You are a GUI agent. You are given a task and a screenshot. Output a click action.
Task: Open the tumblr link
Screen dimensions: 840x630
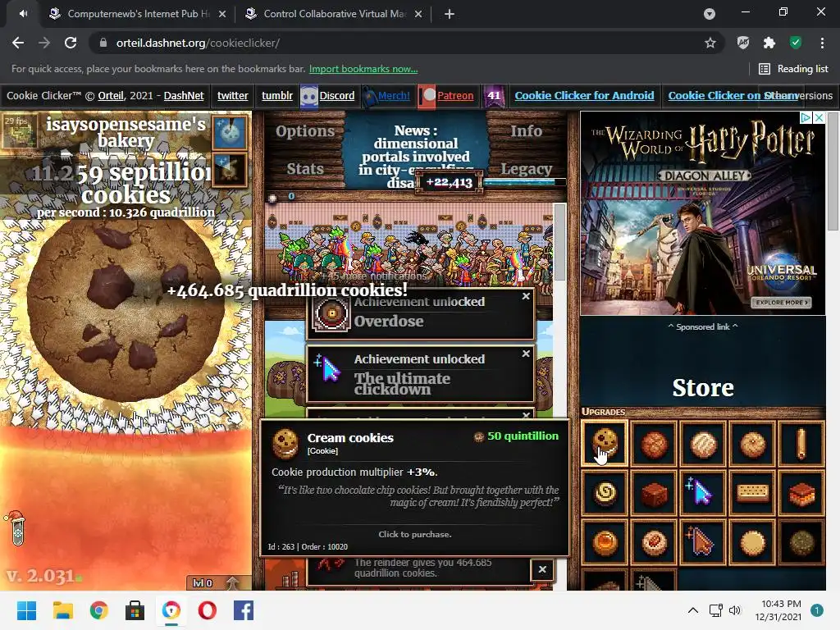tap(277, 95)
